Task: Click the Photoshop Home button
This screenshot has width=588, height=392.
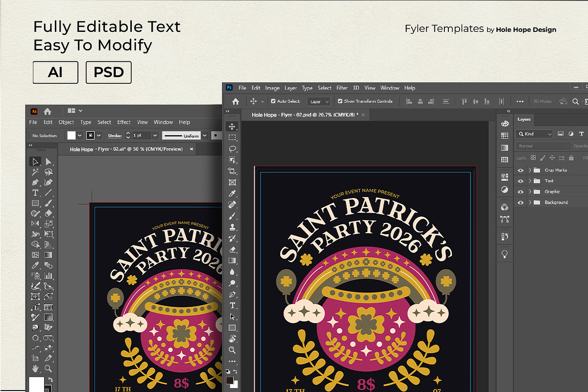Action: 235,101
